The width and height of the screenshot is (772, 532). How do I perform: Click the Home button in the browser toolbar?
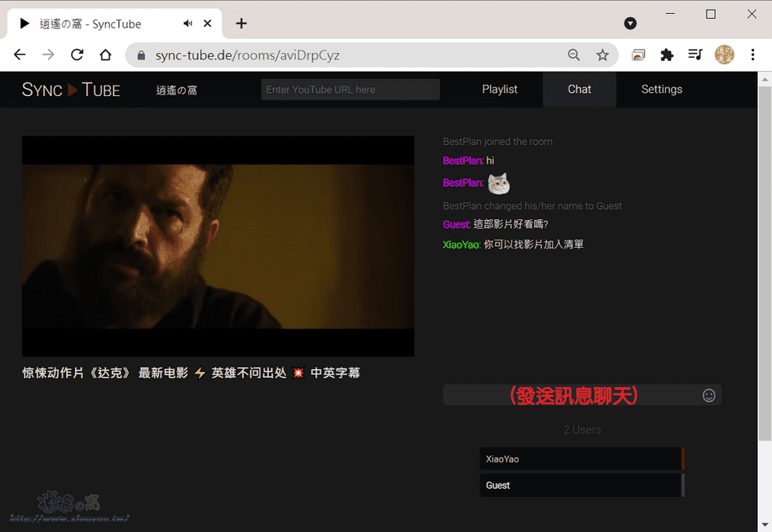click(105, 55)
